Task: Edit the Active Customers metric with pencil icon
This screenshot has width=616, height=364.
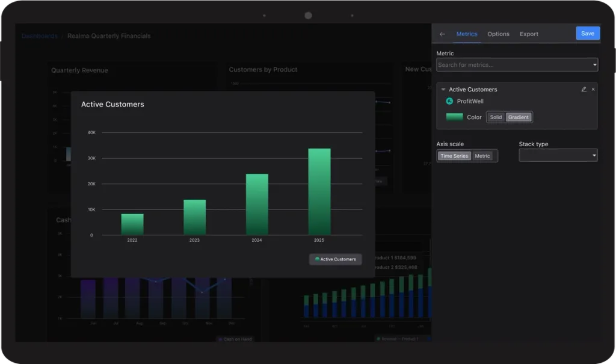Action: click(x=584, y=89)
